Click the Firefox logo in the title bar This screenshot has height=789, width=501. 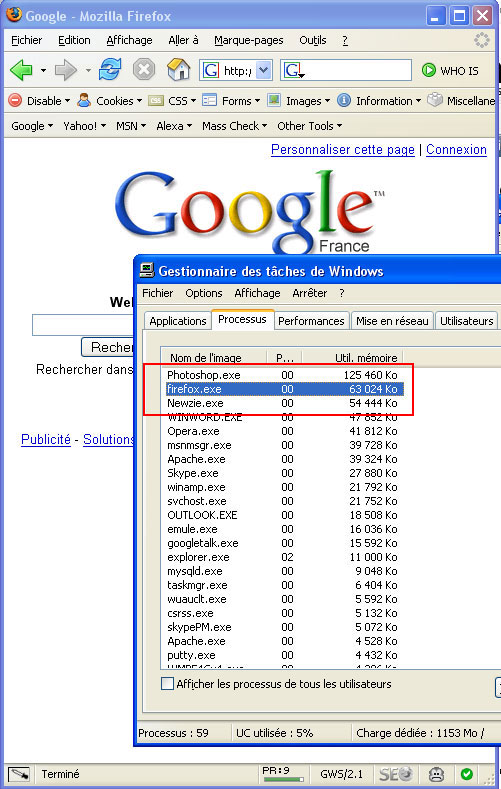14,15
